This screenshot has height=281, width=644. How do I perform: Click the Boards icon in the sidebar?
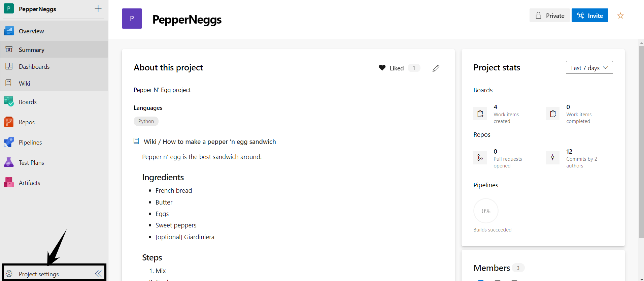point(9,101)
